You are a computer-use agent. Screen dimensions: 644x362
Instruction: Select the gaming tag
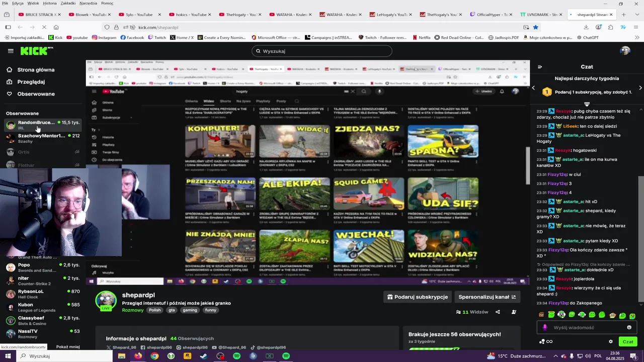pyautogui.click(x=190, y=310)
